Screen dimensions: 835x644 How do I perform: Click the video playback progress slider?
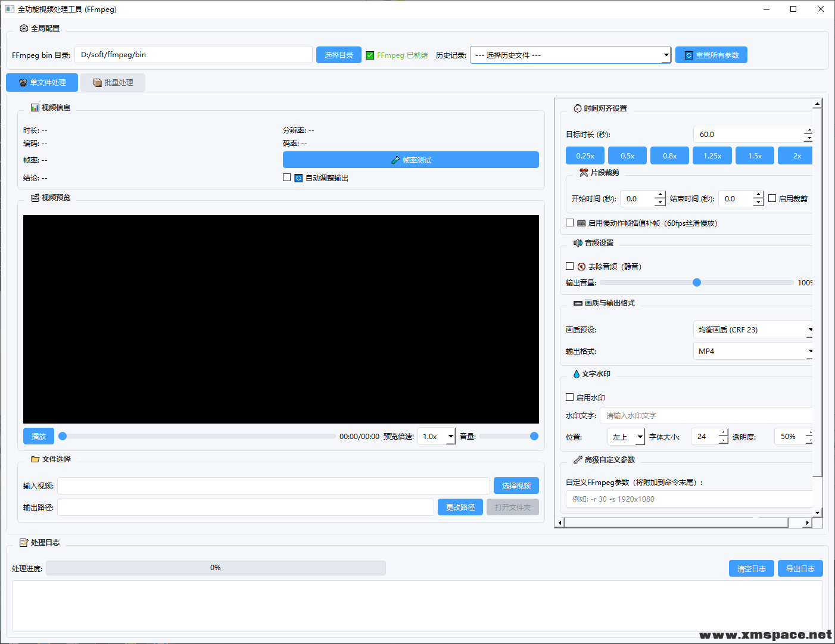click(x=197, y=436)
